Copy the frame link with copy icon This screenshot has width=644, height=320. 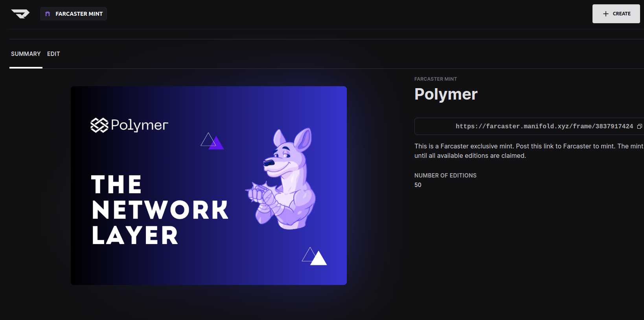(640, 126)
